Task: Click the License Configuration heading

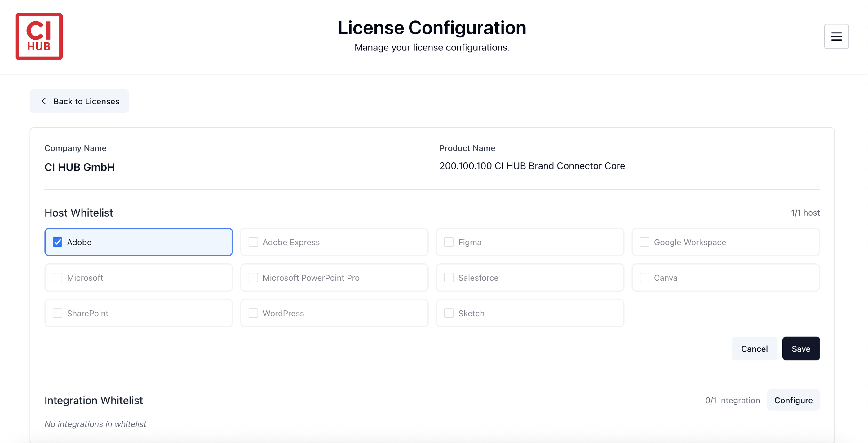Action: pos(432,28)
